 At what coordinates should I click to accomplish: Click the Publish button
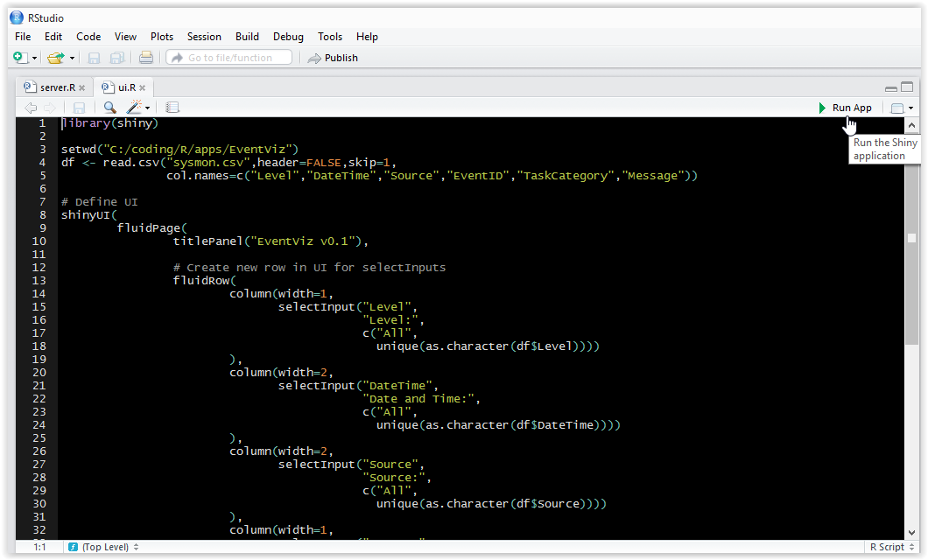[x=334, y=58]
